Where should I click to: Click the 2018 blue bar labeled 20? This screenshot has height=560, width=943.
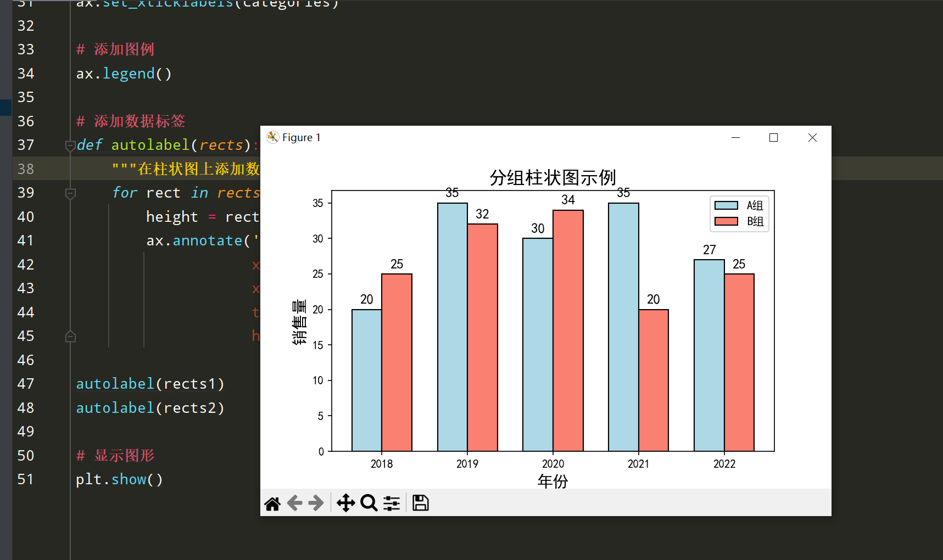click(x=367, y=380)
